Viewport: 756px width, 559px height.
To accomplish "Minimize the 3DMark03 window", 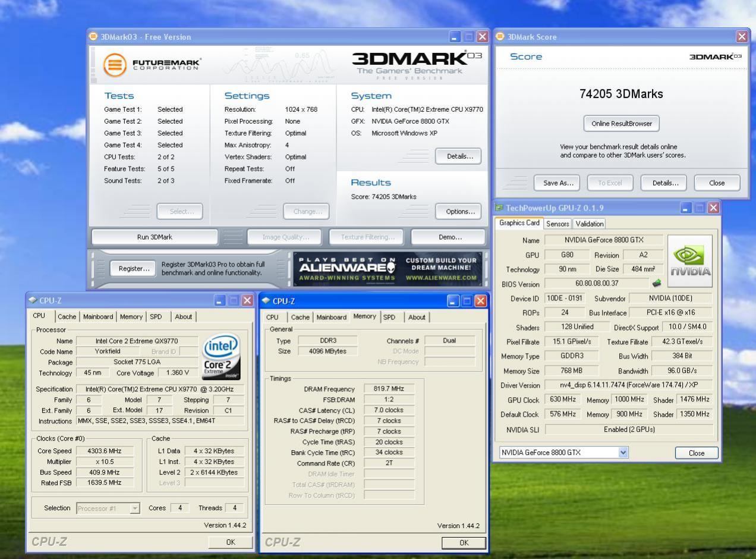I will 455,37.
